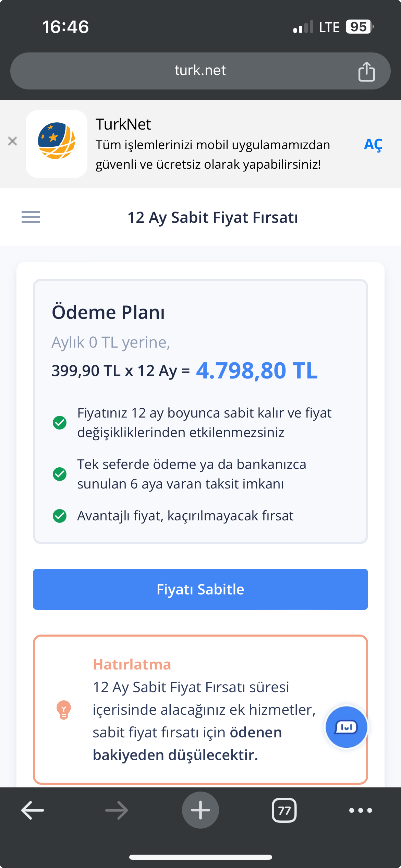Tap the 12 Ay Sabit Fiyat Fırsatı title
Viewport: 401px width, 868px height.
click(x=213, y=217)
